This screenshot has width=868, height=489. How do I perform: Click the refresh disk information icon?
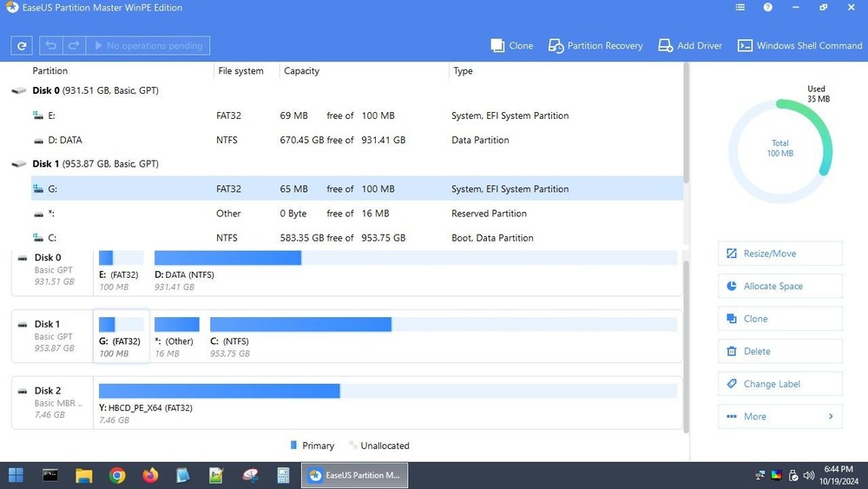pos(22,45)
